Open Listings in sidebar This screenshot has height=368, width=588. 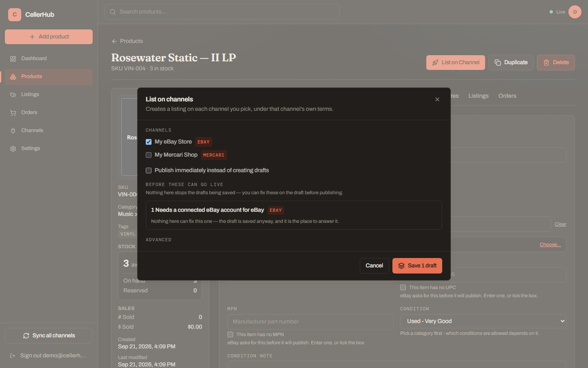(49, 94)
